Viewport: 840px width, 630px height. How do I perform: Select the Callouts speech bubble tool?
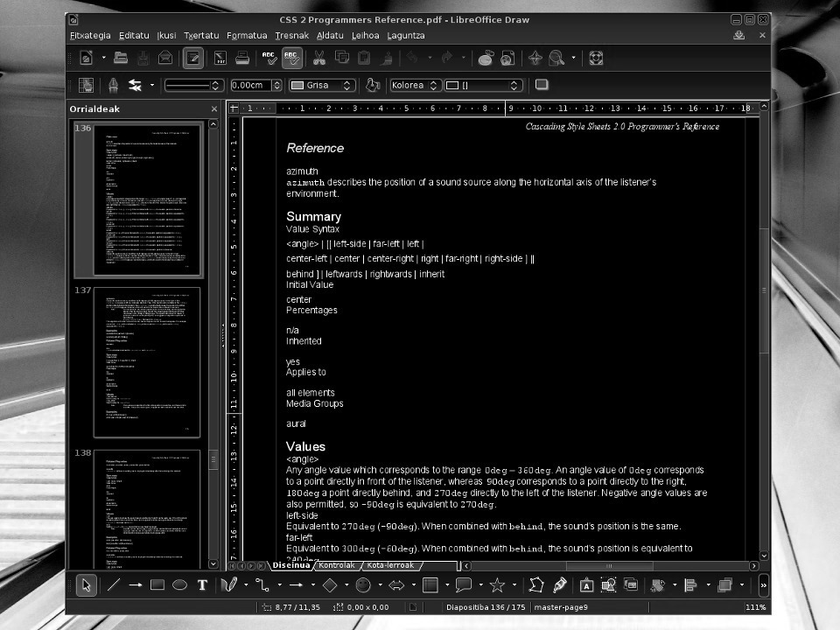(x=464, y=585)
